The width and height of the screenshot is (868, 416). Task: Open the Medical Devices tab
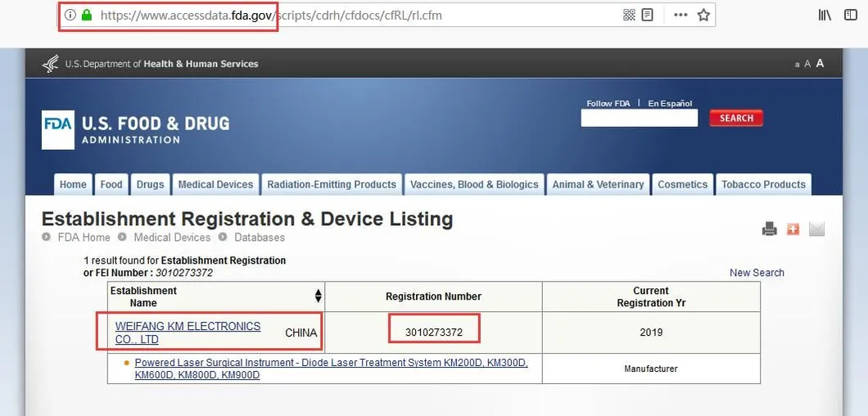click(x=215, y=184)
